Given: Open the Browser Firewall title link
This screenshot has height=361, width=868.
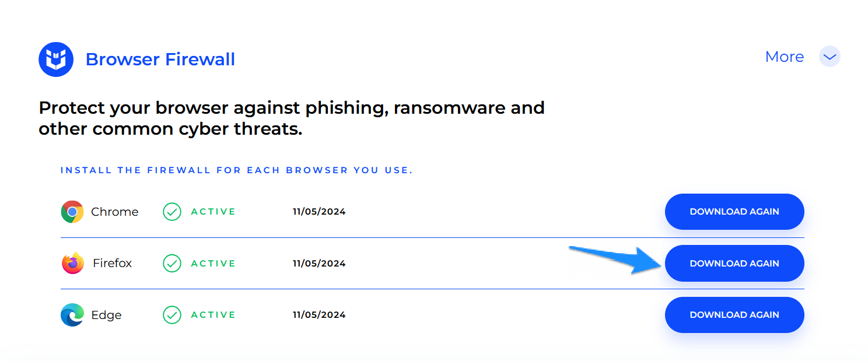Looking at the screenshot, I should pos(160,59).
